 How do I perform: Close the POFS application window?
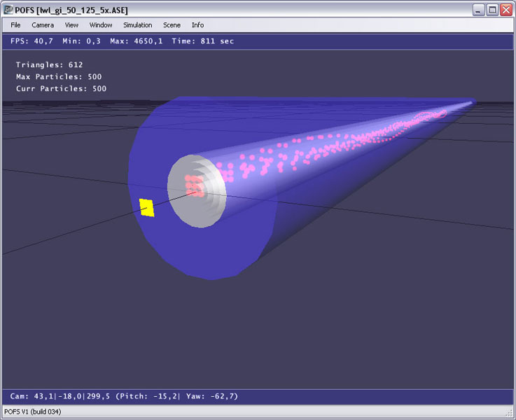point(506,9)
